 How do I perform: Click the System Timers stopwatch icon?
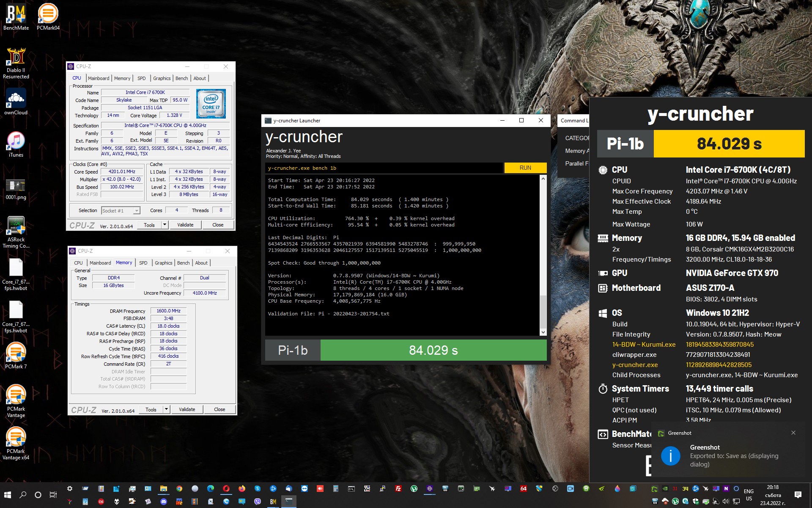603,389
